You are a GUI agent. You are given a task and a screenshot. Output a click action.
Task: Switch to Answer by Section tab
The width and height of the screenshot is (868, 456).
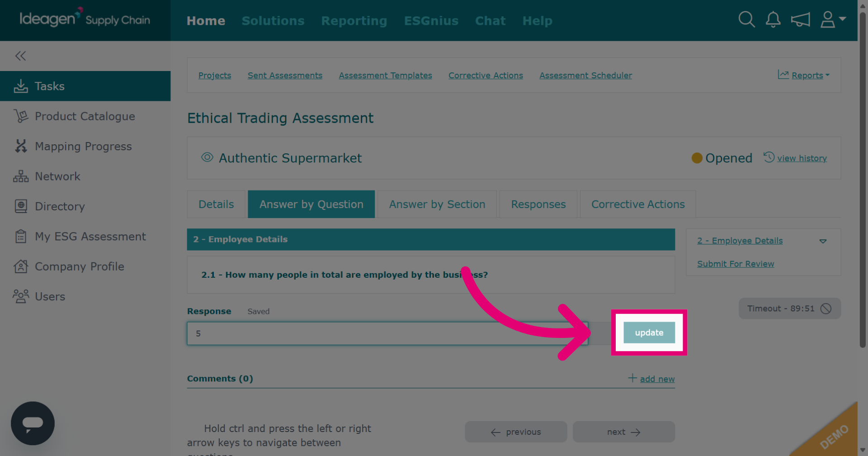(437, 204)
